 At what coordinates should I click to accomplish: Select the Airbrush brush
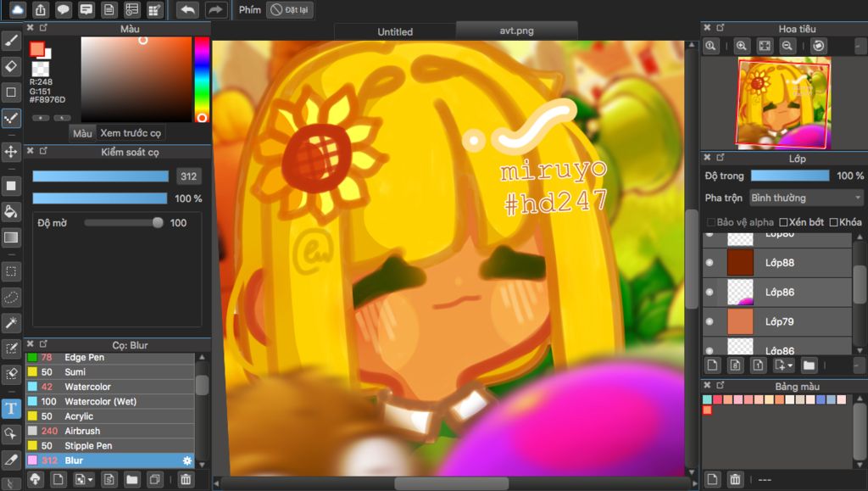coord(110,431)
